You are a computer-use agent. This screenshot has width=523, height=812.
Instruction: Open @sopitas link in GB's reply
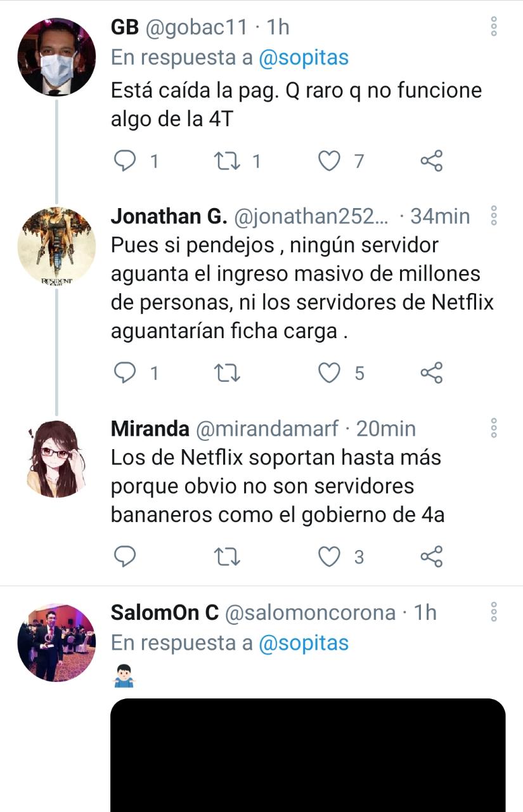point(304,58)
